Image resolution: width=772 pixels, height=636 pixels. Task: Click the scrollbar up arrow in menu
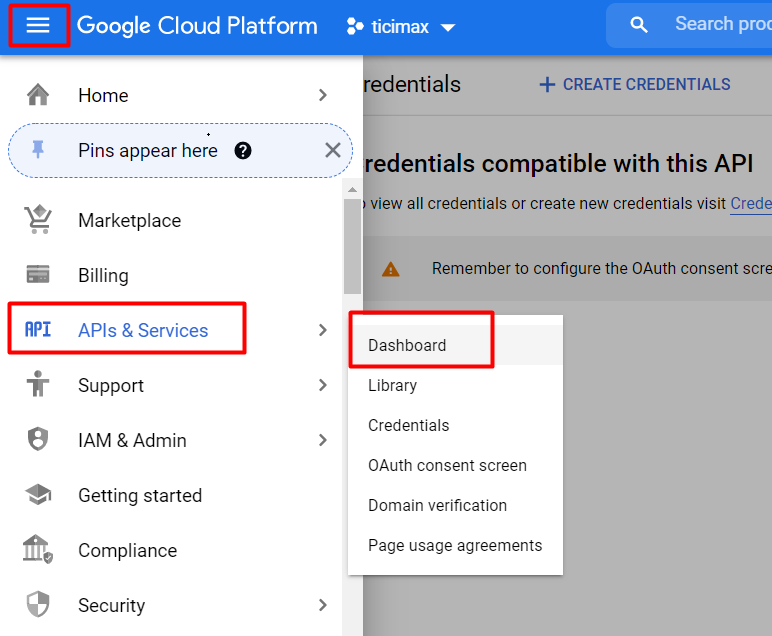(x=352, y=190)
